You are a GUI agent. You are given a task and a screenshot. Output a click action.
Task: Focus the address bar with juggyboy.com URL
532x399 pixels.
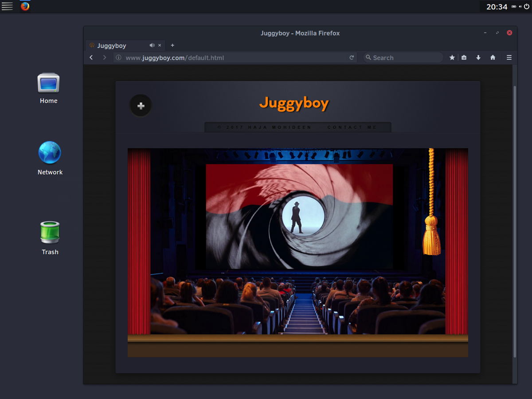(x=235, y=58)
